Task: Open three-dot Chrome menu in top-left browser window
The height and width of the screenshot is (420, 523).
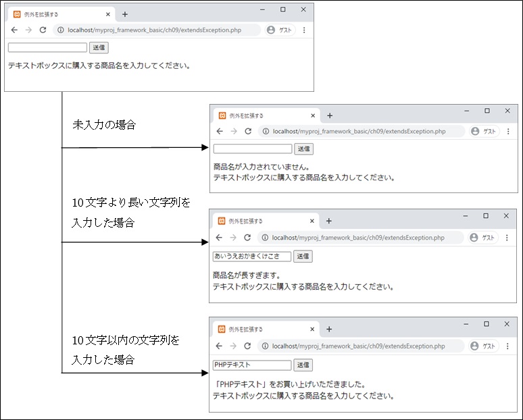Action: pyautogui.click(x=304, y=30)
